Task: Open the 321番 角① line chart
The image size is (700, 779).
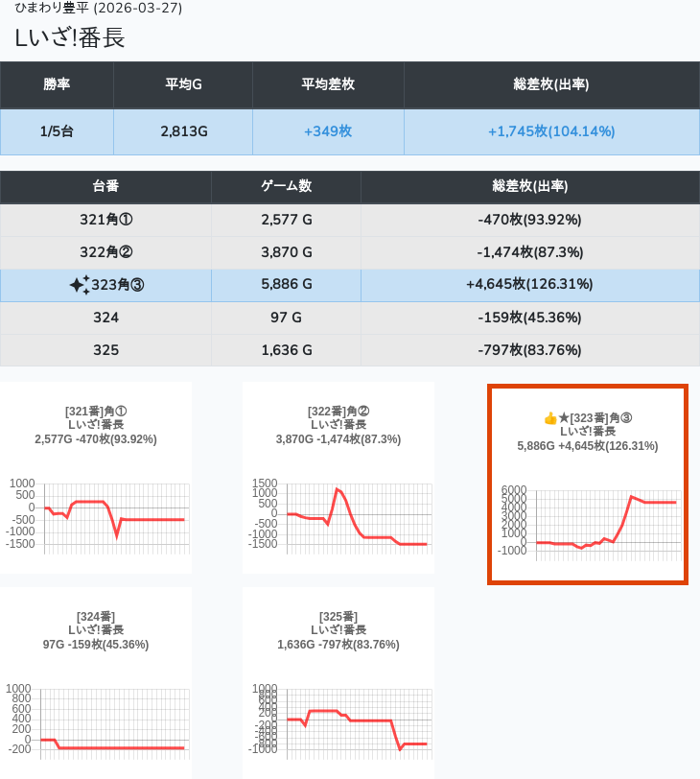Action: pyautogui.click(x=96, y=513)
